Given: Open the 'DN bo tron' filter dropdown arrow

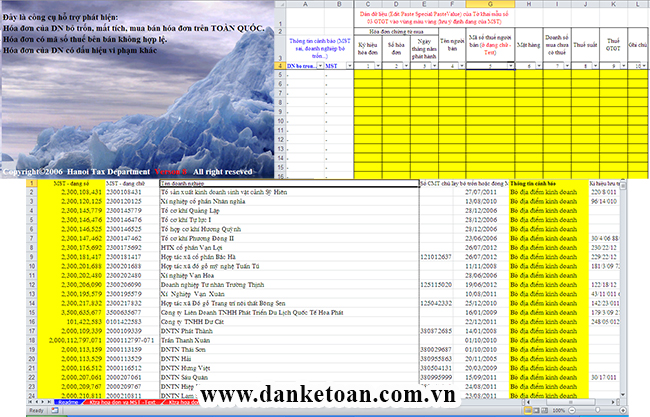Looking at the screenshot, I should tap(320, 66).
